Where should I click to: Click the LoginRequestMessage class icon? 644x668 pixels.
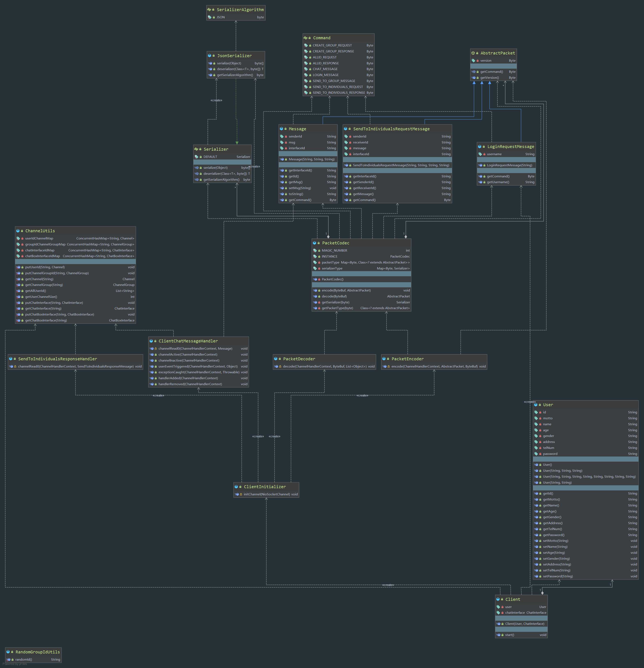[x=479, y=147]
